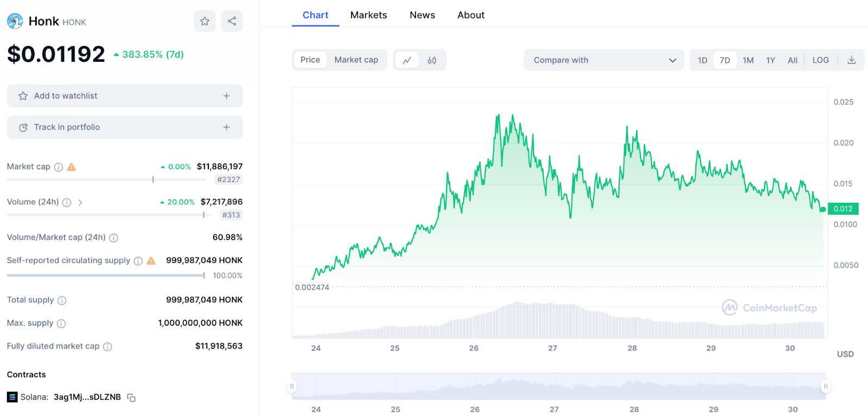
Task: Click the Add to watchlist button
Action: coord(125,96)
